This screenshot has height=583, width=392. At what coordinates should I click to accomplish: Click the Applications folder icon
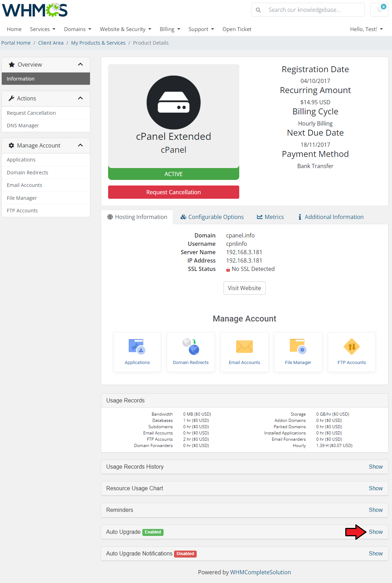click(137, 347)
